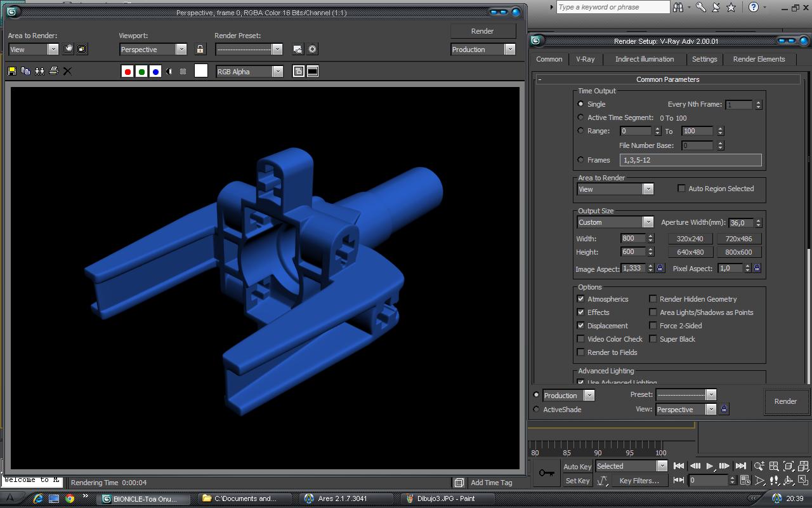Open the Help question mark icon
This screenshot has width=812, height=508.
tap(754, 7)
